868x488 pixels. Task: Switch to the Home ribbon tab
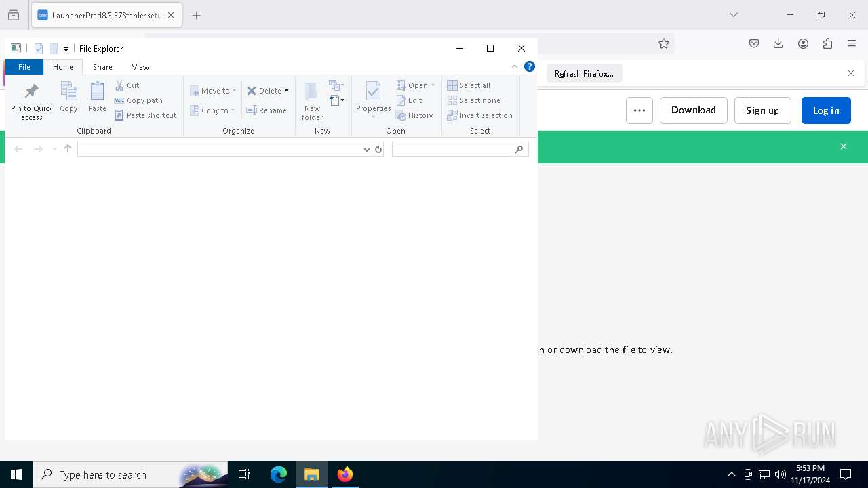click(x=63, y=67)
